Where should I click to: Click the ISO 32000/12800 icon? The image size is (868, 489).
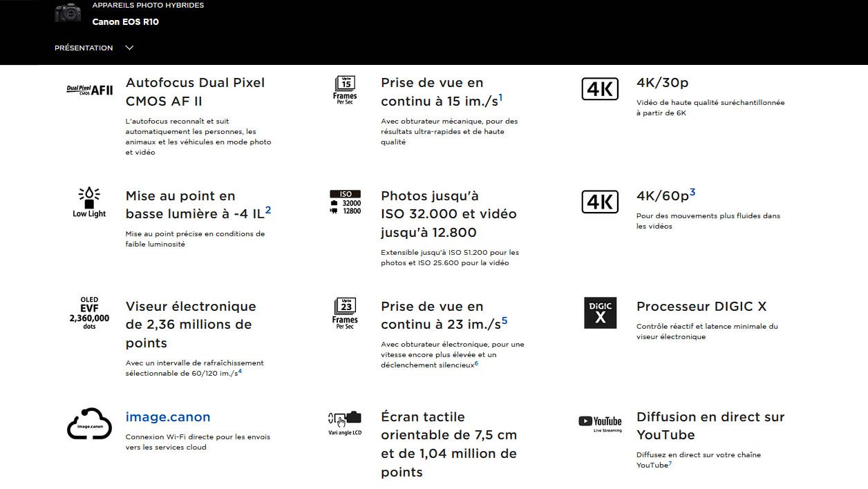(346, 202)
